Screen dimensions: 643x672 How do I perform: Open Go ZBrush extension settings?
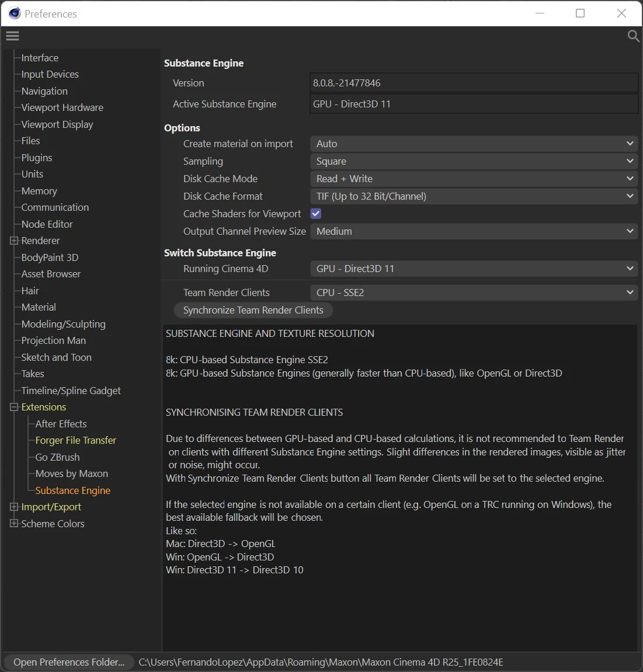(57, 457)
